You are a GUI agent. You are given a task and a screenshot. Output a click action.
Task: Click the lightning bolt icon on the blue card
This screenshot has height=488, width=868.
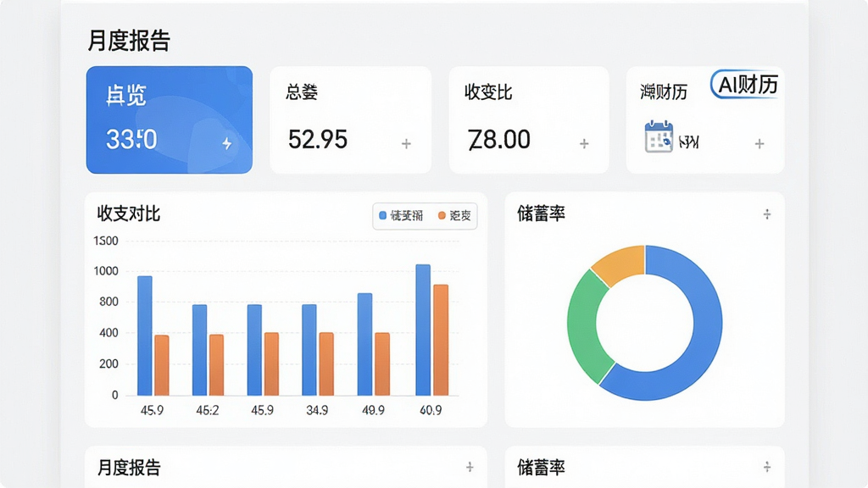tap(227, 144)
